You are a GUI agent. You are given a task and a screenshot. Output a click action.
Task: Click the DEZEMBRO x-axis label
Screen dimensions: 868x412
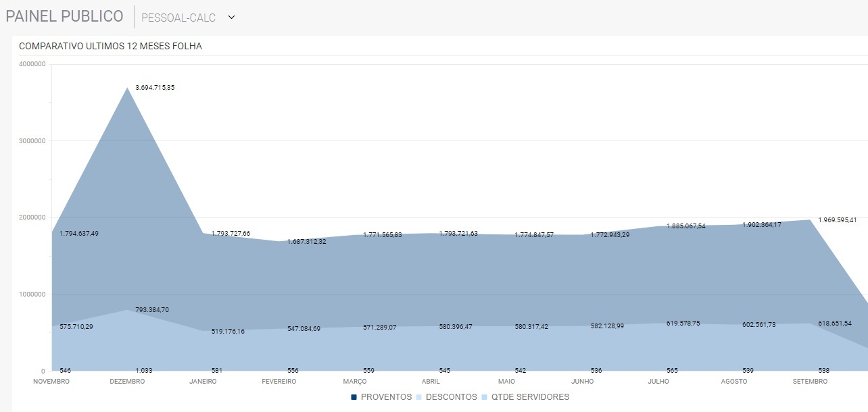(x=128, y=382)
